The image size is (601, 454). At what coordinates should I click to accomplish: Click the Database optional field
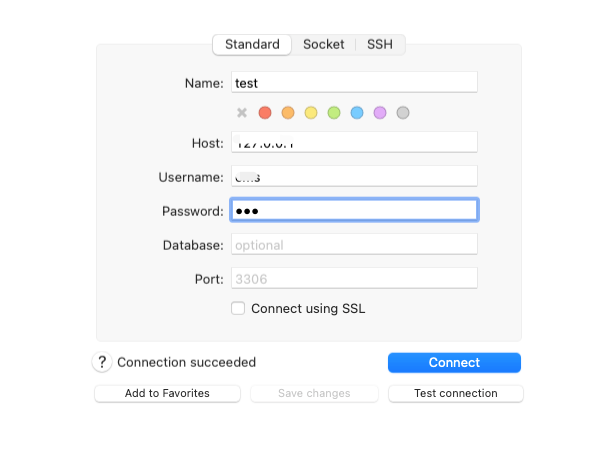coord(354,245)
